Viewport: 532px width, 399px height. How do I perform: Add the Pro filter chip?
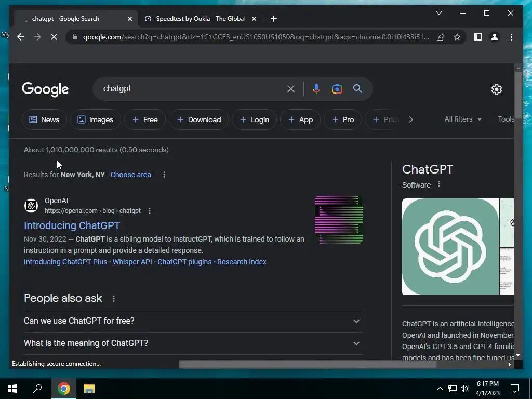pyautogui.click(x=343, y=119)
